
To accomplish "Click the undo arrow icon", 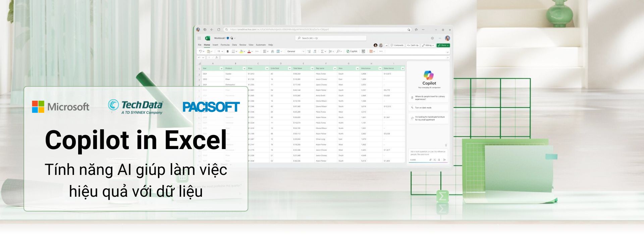I will (x=200, y=51).
